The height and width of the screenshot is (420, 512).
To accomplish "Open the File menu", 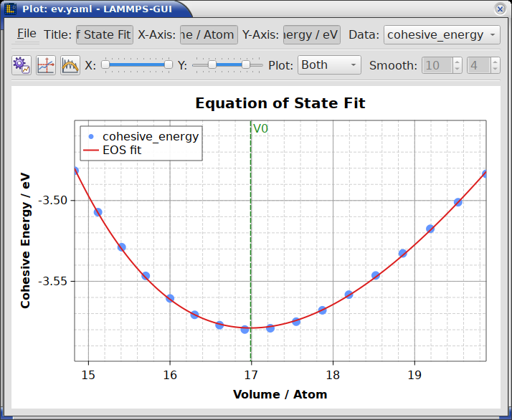I will pyautogui.click(x=27, y=34).
